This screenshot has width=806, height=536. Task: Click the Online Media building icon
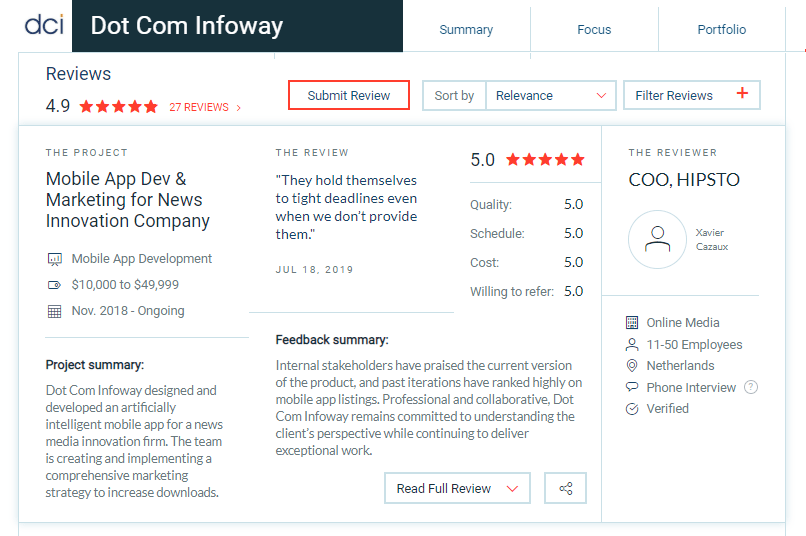tap(632, 323)
